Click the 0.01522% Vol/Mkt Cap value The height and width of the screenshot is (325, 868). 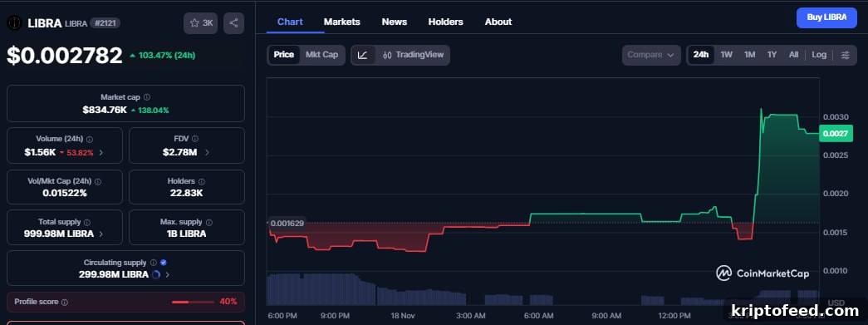[x=64, y=193]
